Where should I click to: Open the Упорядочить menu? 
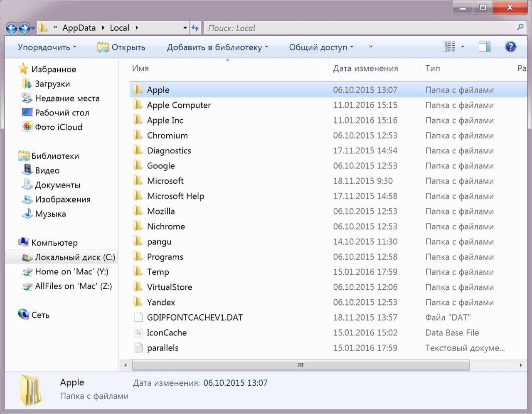[47, 47]
